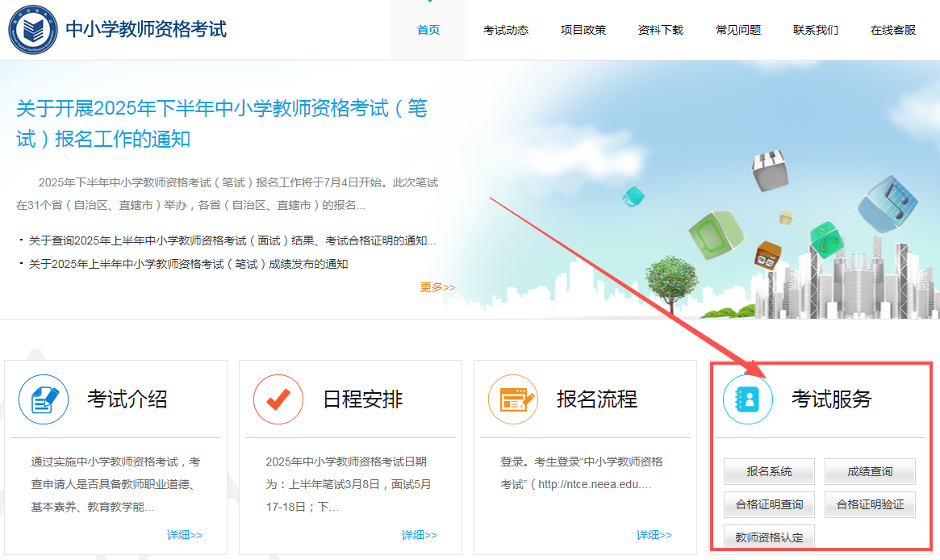
Task: Click the 考试服务 address book icon
Action: [x=748, y=399]
